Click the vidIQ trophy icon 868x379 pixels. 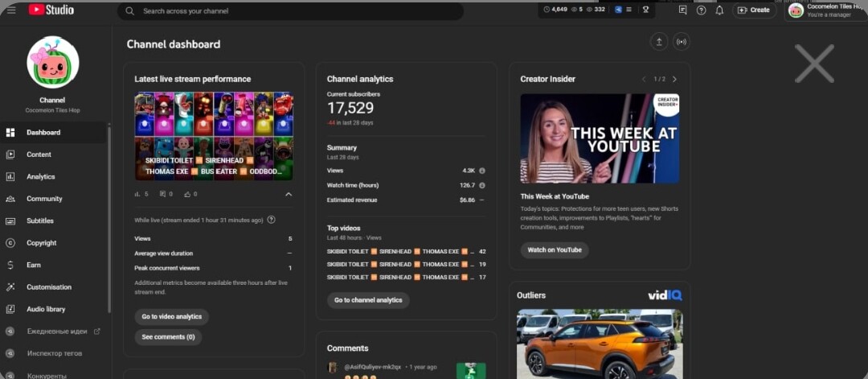click(x=645, y=10)
